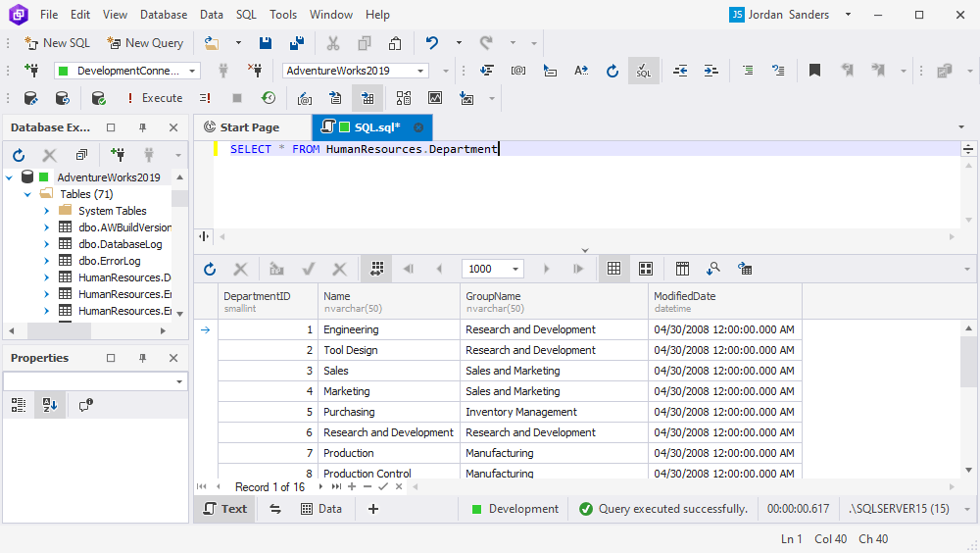Click the export data icon in results toolbar
Viewport: 980px width, 553px height.
745,269
